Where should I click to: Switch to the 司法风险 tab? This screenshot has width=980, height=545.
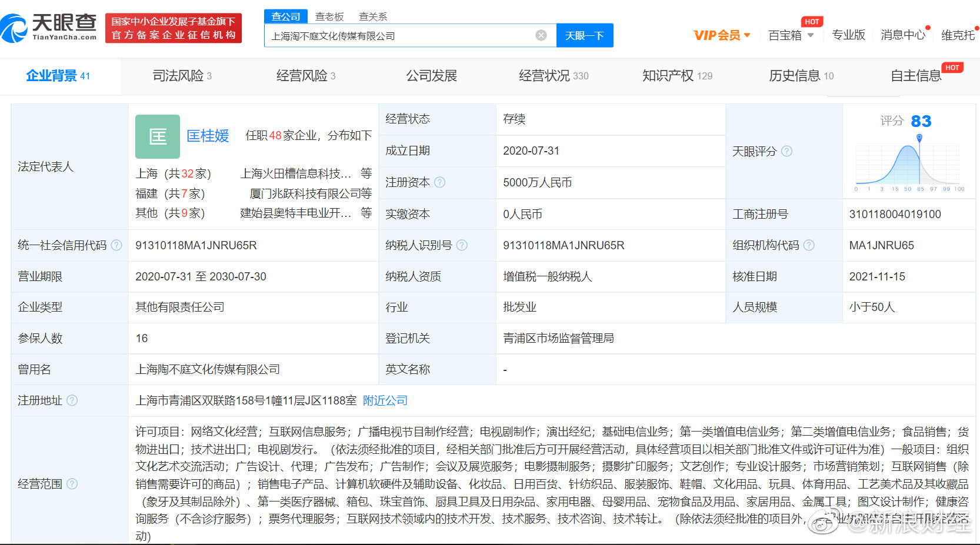pyautogui.click(x=182, y=76)
